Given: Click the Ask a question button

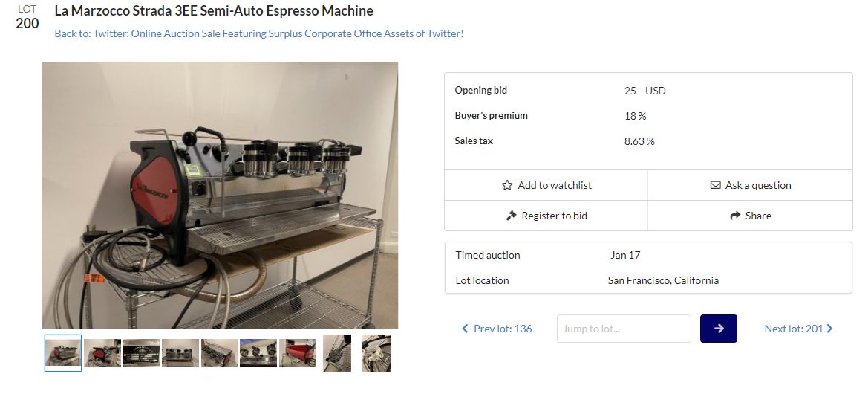Looking at the screenshot, I should 750,185.
